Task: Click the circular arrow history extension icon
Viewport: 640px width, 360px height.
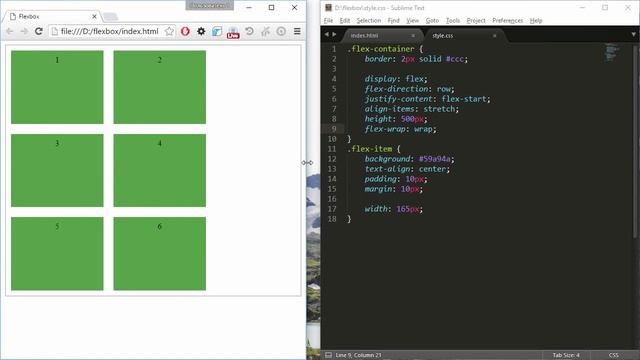Action: point(249,31)
